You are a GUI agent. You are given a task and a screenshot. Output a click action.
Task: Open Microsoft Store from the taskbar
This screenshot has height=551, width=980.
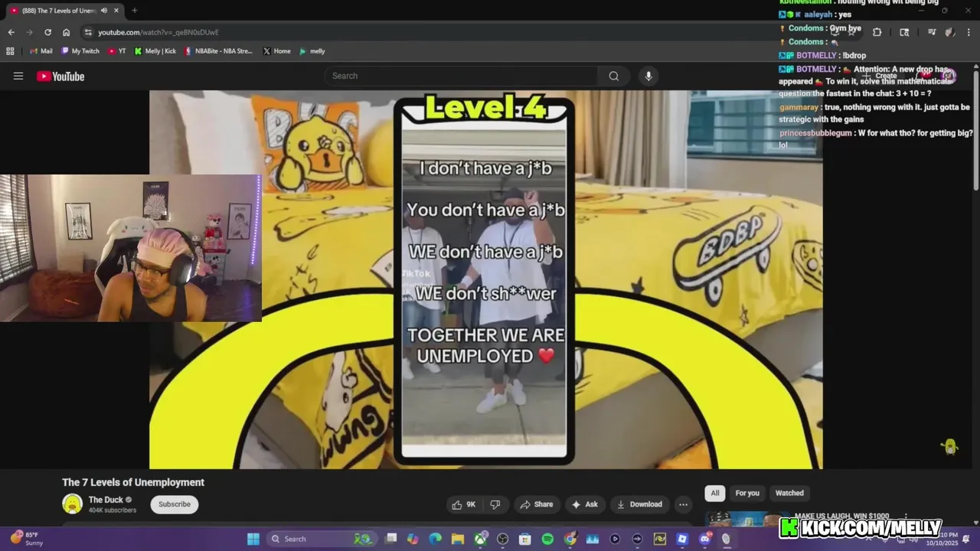point(525,539)
